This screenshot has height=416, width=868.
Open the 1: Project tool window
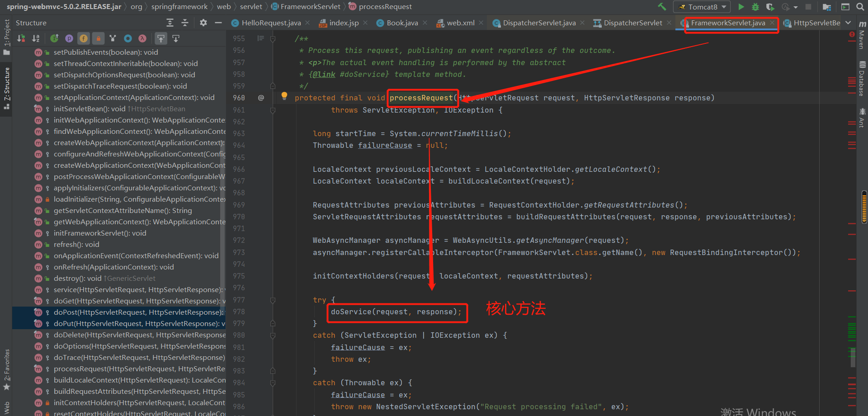6,37
